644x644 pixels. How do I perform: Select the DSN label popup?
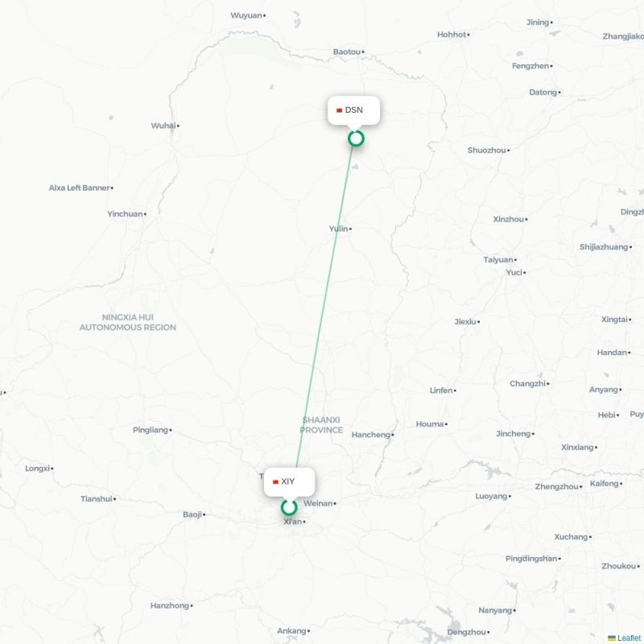[x=353, y=110]
